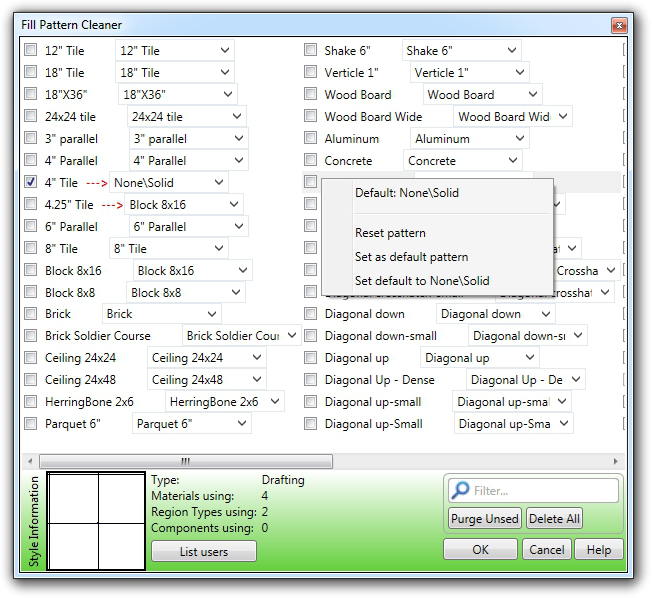Screen dimensions: 652x598
Task: Check the Diagonal down checkbox
Action: 310,313
